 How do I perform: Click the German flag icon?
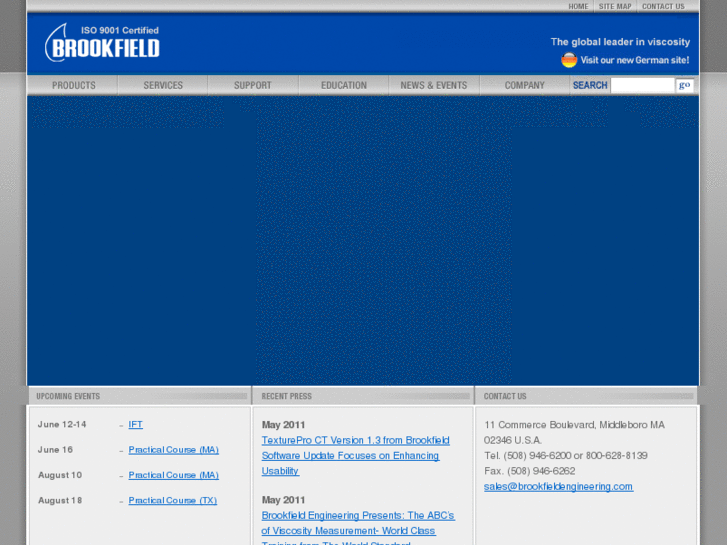point(569,60)
